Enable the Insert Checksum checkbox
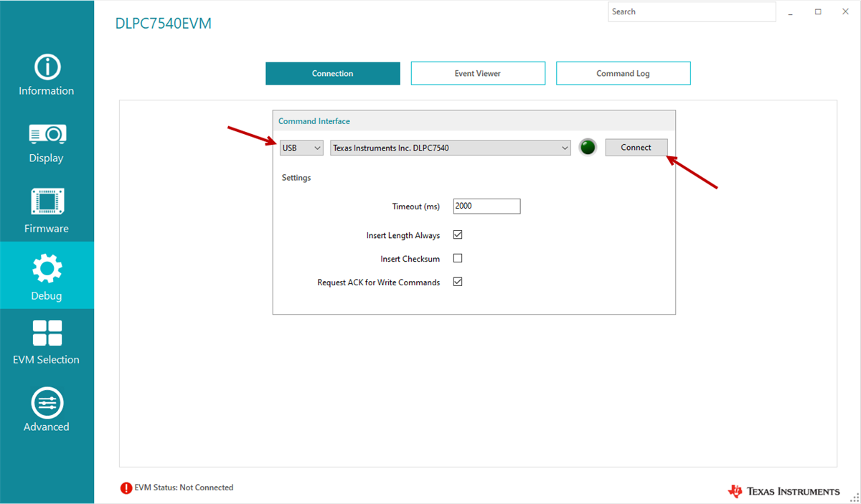This screenshot has height=504, width=861. pyautogui.click(x=458, y=258)
